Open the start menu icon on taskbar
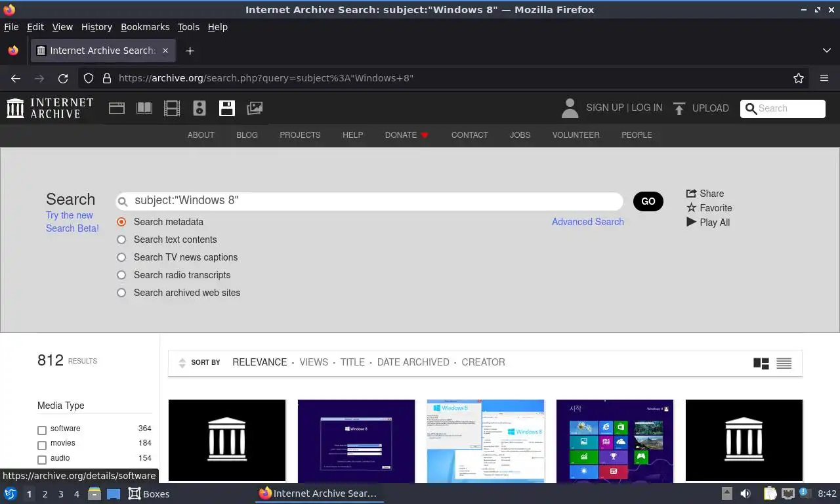 10,493
